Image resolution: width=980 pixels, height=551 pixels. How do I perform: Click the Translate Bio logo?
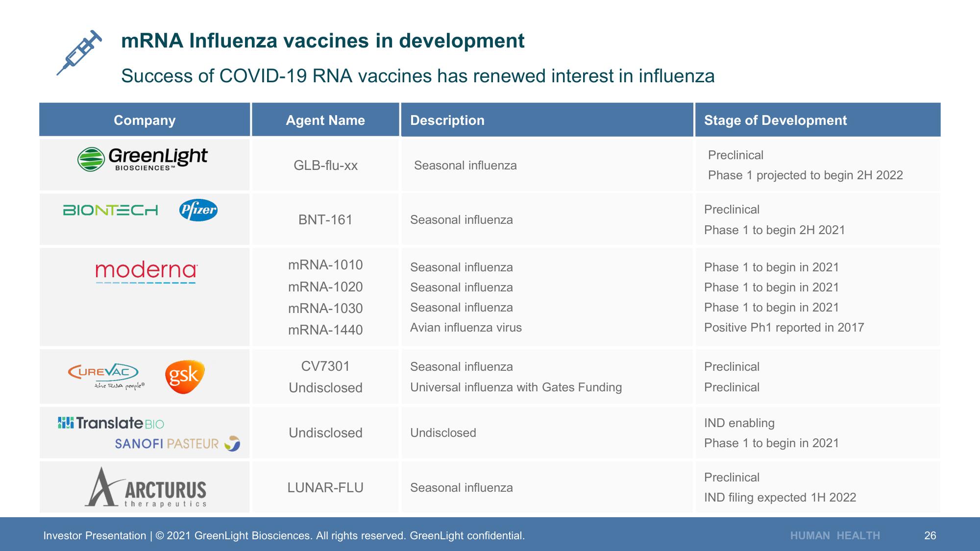coord(111,423)
